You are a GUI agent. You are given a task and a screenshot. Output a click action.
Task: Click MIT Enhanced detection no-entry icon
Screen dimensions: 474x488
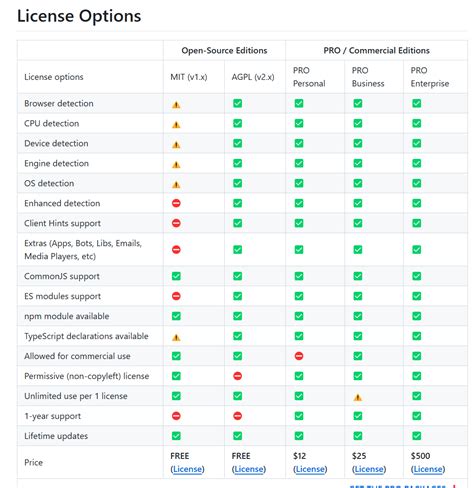coord(176,203)
